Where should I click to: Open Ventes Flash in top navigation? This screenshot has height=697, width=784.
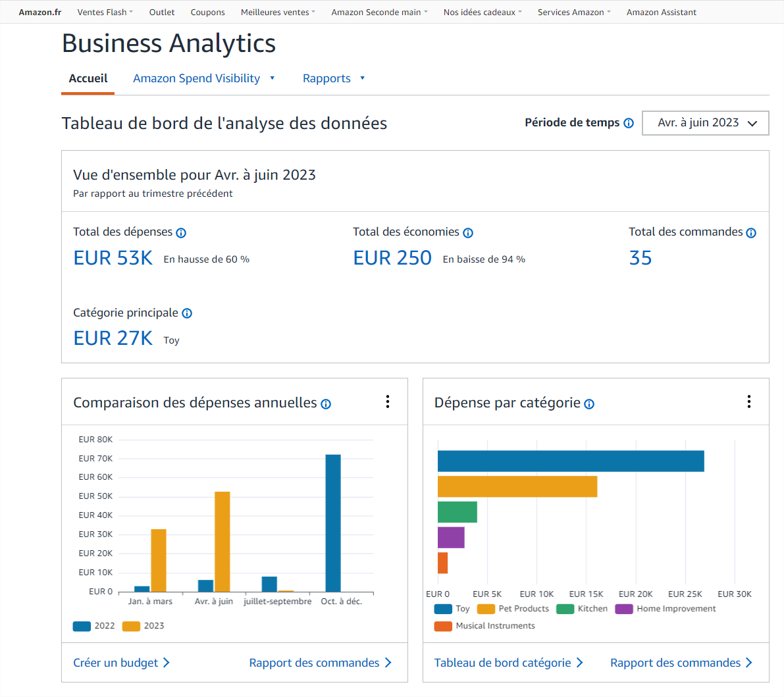point(105,12)
